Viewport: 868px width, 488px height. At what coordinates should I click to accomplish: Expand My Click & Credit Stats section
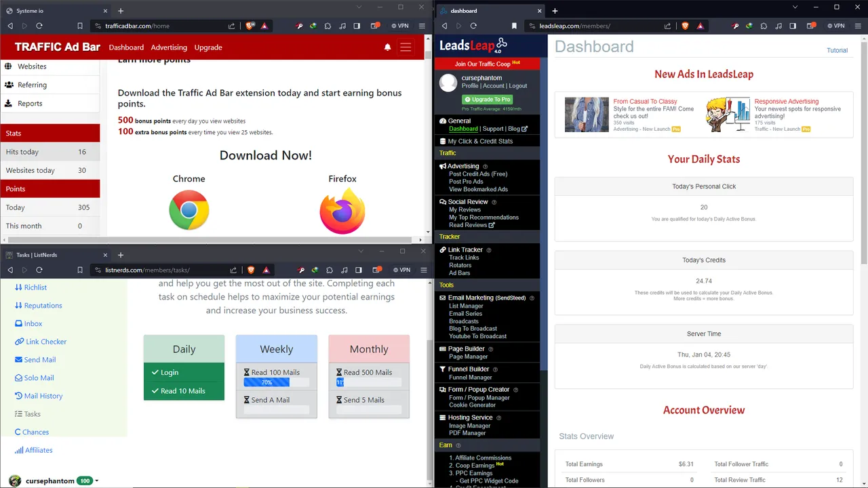(480, 141)
